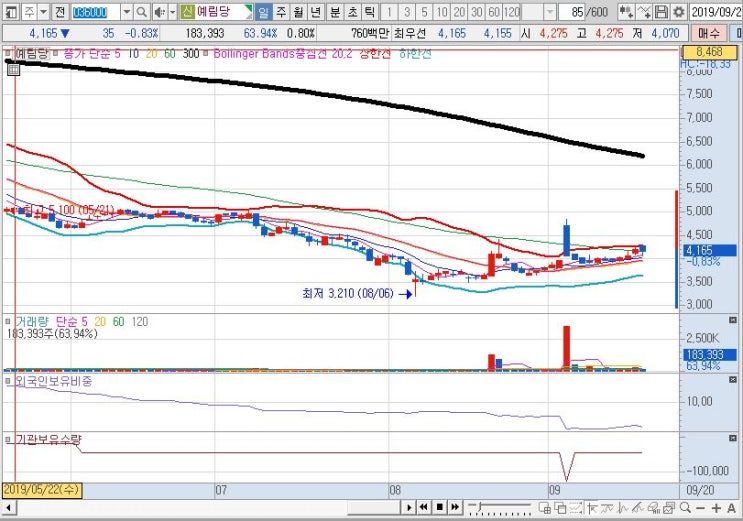Open the stock type dropdown next to 주
The height and width of the screenshot is (521, 743).
point(43,12)
